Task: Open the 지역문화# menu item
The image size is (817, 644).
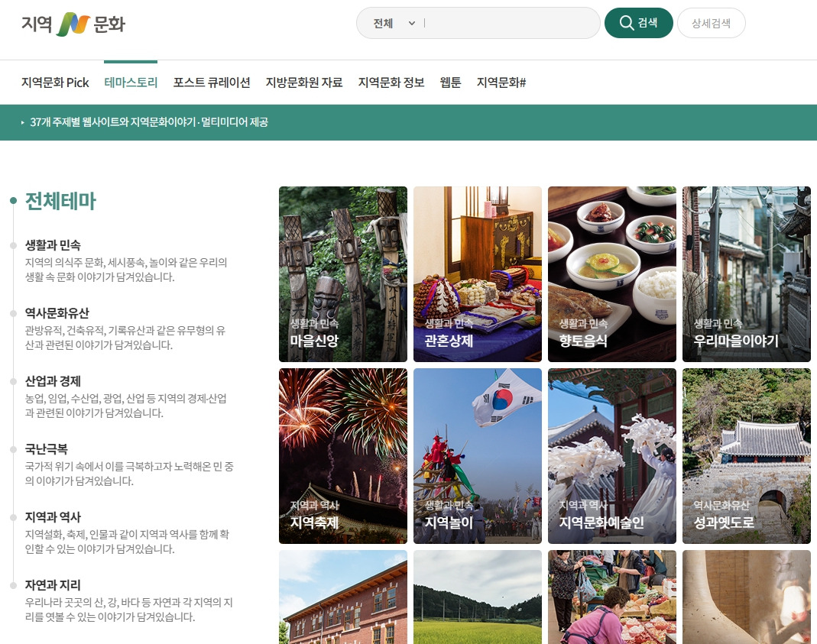Action: [501, 83]
